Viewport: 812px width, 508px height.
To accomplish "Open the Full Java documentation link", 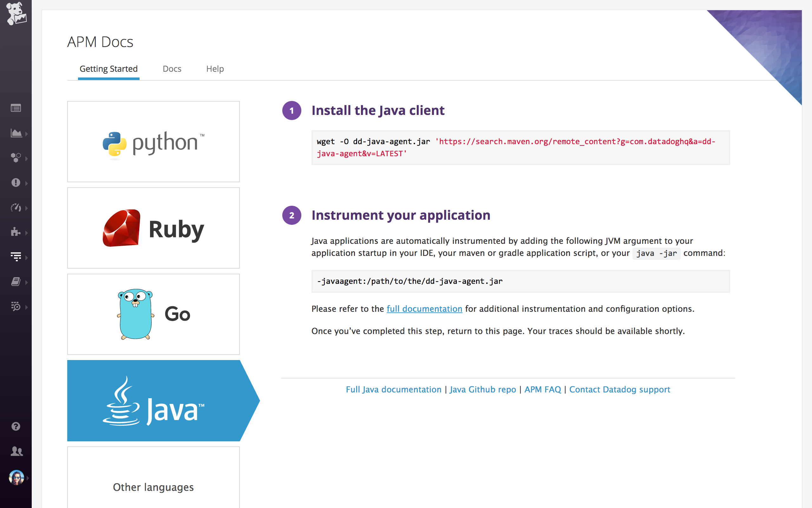I will pyautogui.click(x=393, y=389).
